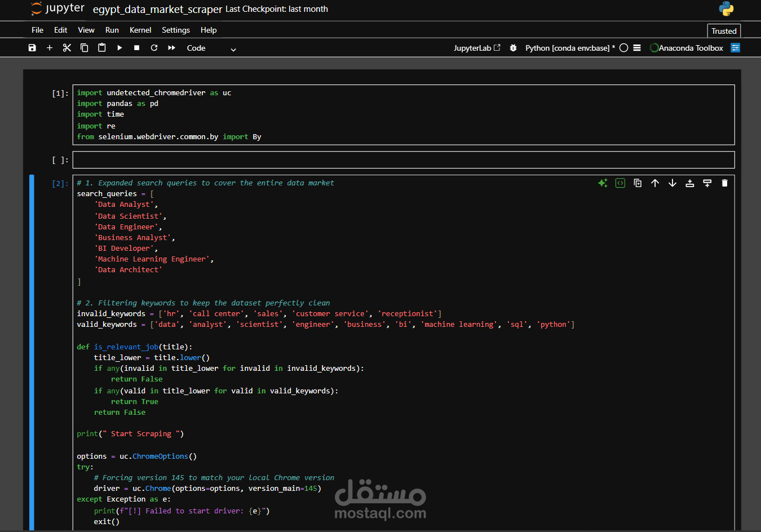Click the kernel status circle indicator
Image resolution: width=761 pixels, height=532 pixels.
point(624,48)
